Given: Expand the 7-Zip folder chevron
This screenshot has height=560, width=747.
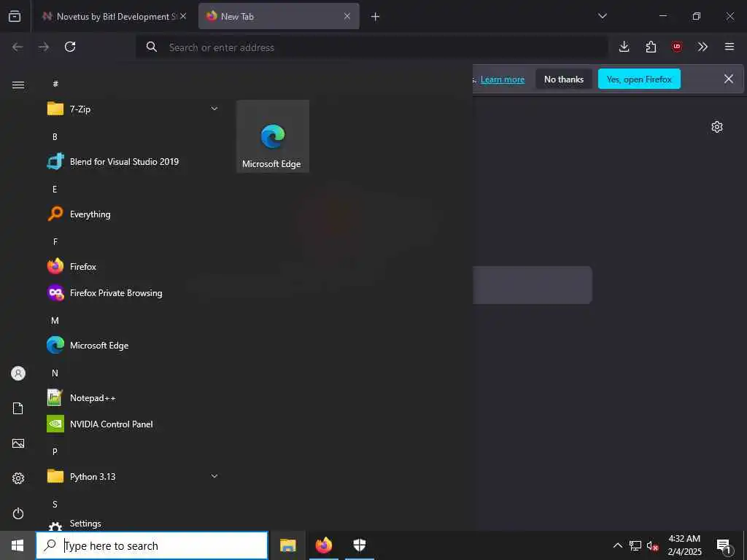Looking at the screenshot, I should (214, 109).
